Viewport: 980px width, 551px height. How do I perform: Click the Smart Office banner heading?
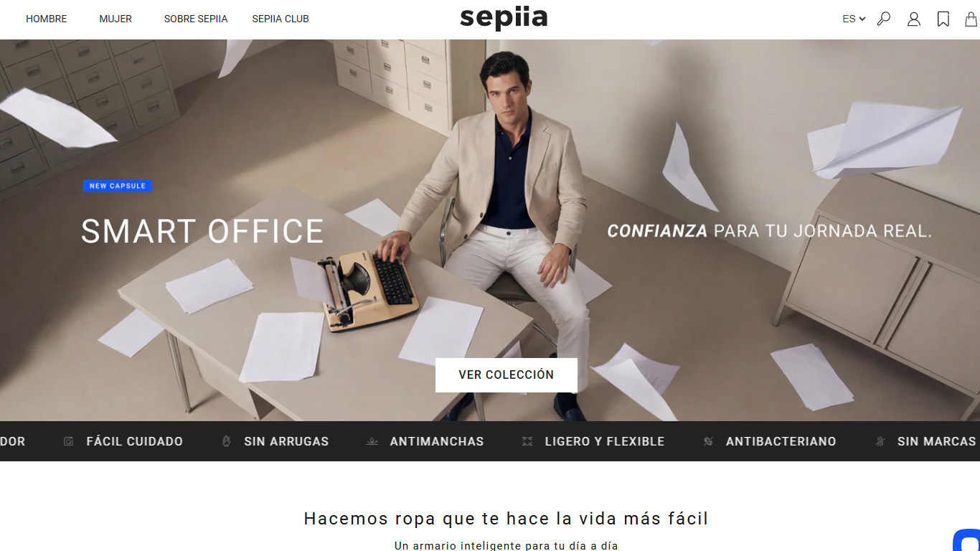202,231
